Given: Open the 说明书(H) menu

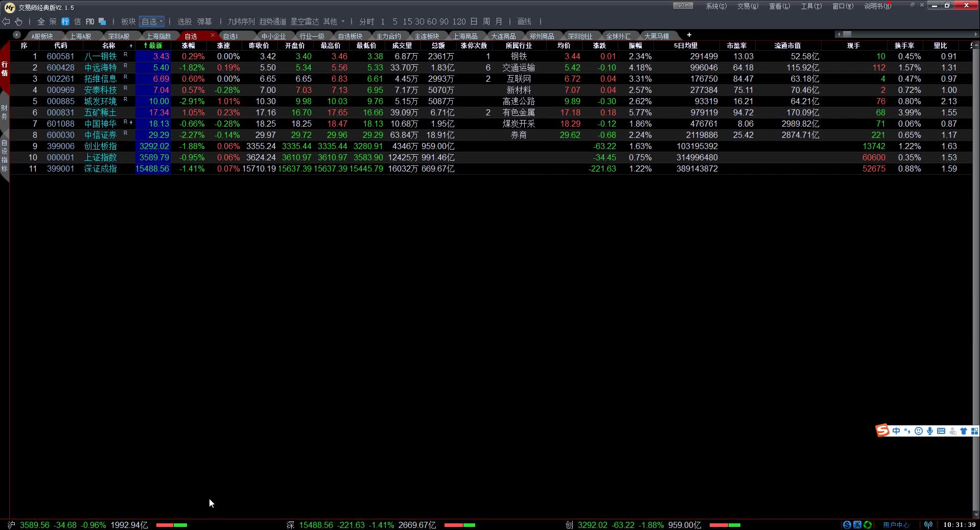Looking at the screenshot, I should coord(877,6).
